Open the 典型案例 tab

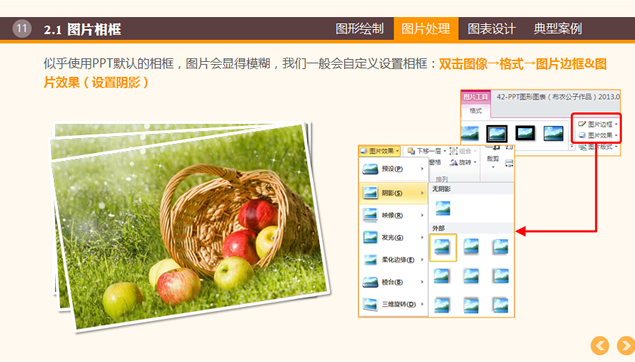pos(558,29)
